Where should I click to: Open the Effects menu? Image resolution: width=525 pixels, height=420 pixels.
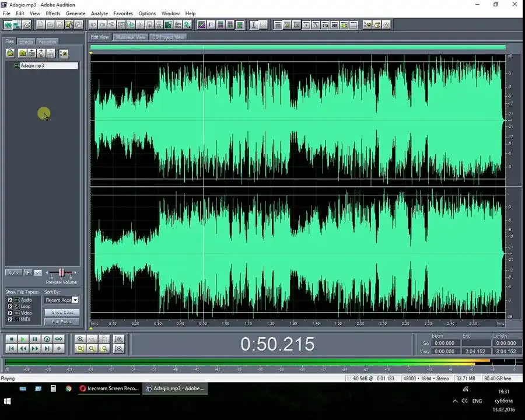(53, 13)
